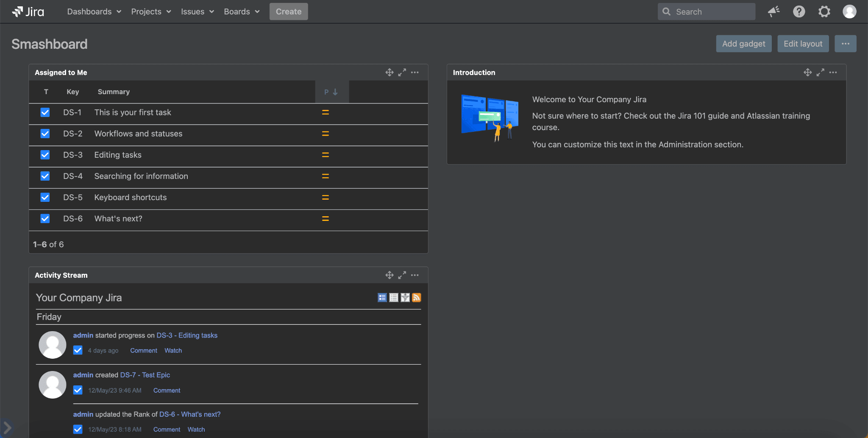Click the notifications megaphone icon
Screen dimensions: 868x438
(x=773, y=11)
